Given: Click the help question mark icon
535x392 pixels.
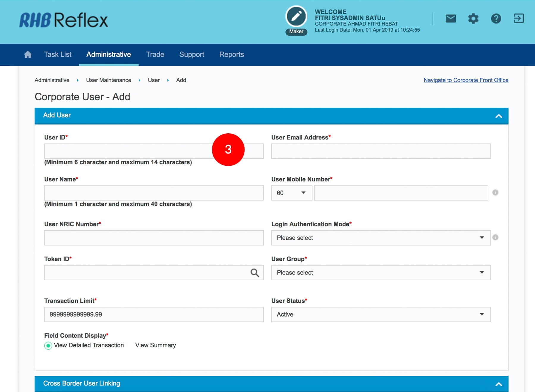Looking at the screenshot, I should pyautogui.click(x=496, y=19).
